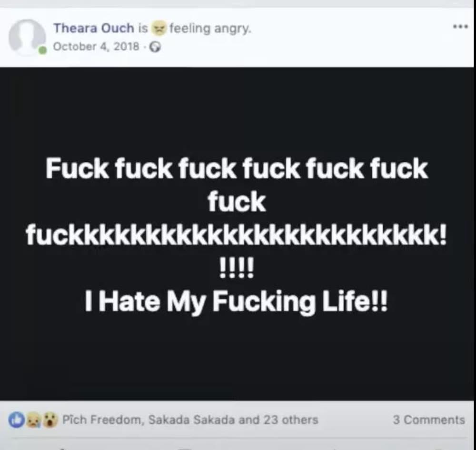Open the 3 Comments link
The image size is (476, 450).
point(429,420)
